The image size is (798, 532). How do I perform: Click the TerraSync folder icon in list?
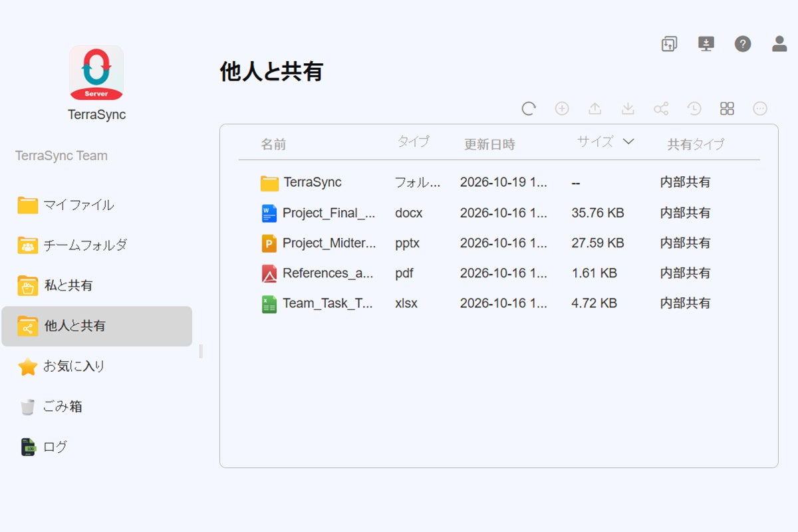[269, 183]
